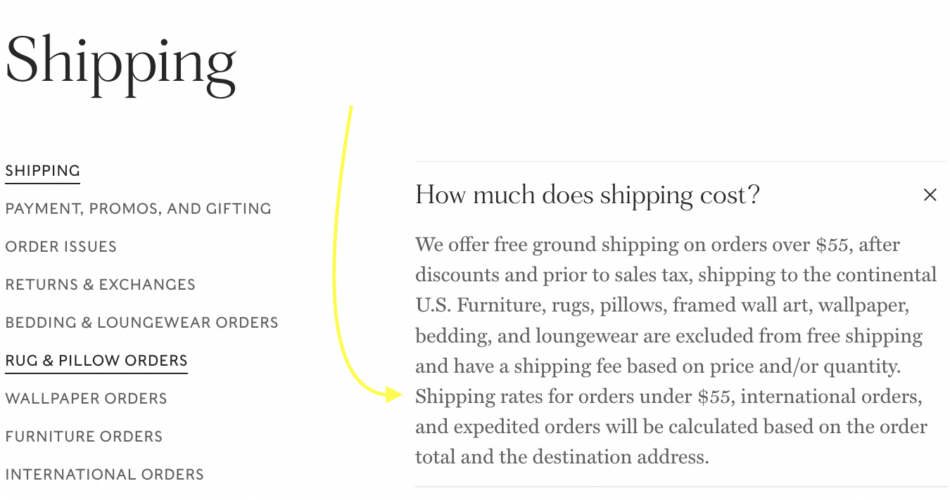Open the Rug & Pillow Orders category
The image size is (950, 500).
tap(96, 361)
